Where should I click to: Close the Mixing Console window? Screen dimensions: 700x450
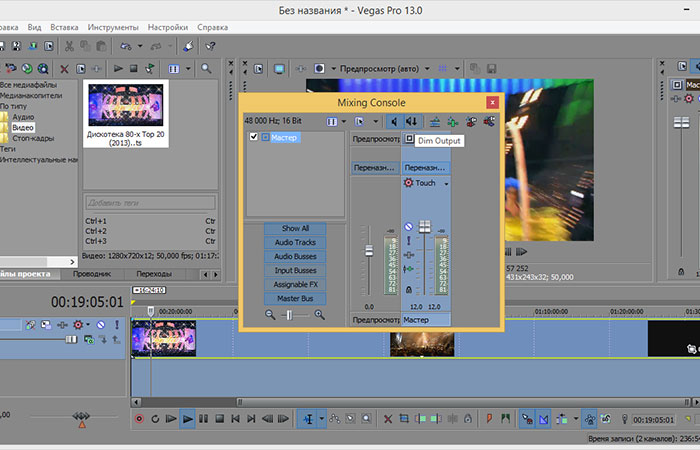[492, 103]
